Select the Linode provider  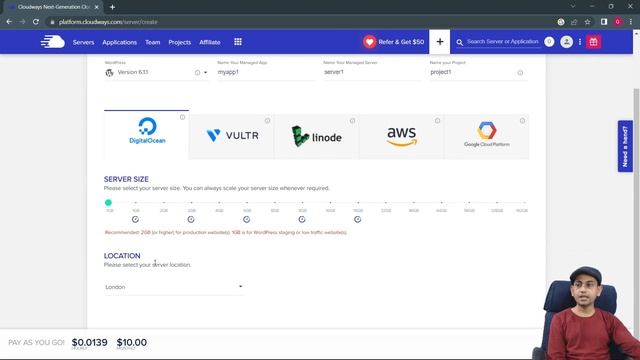coord(317,136)
